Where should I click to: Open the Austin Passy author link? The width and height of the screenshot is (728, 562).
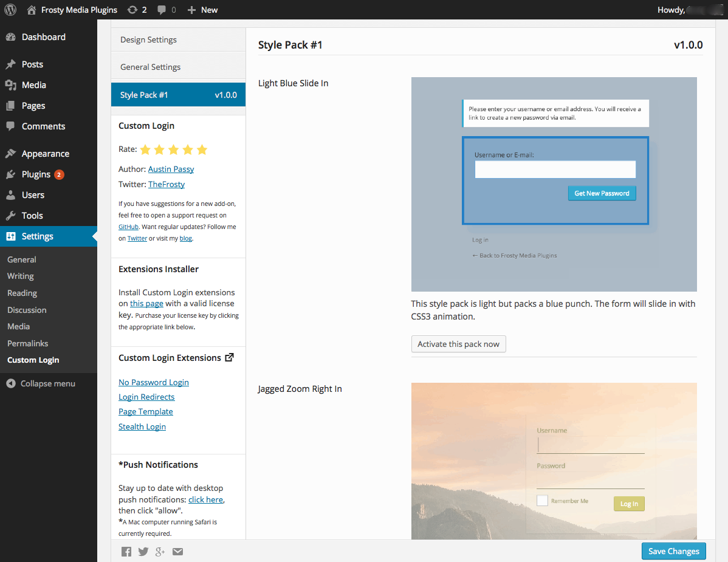click(171, 169)
